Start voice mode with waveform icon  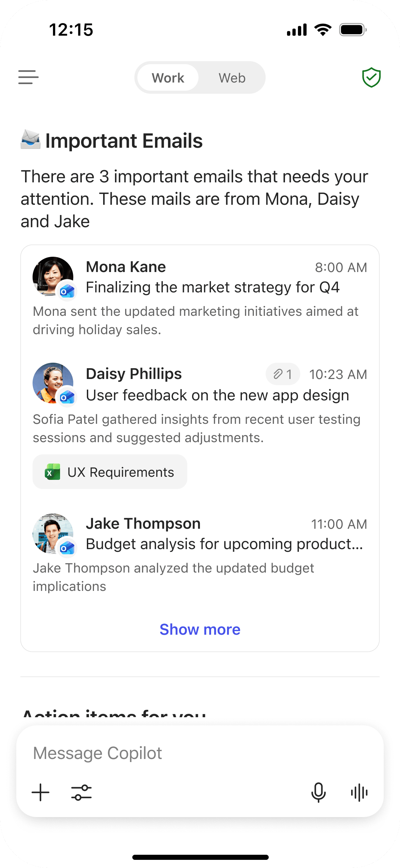[359, 792]
